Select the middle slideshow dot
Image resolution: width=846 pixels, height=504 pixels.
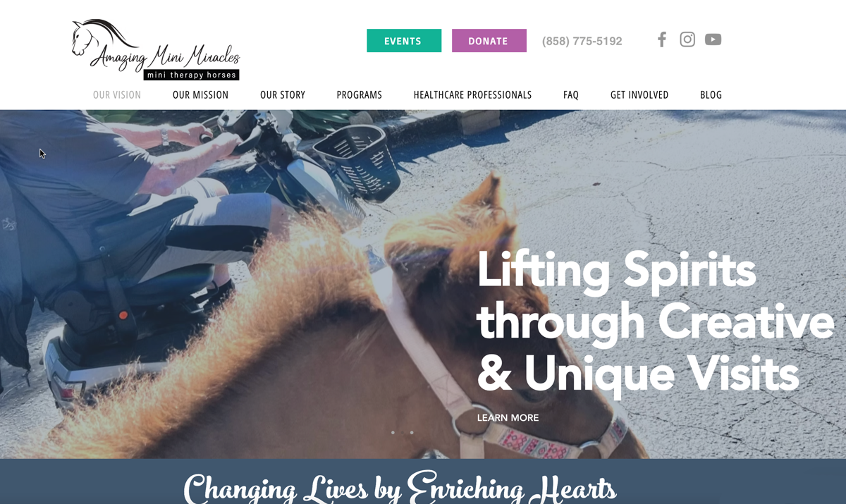403,433
